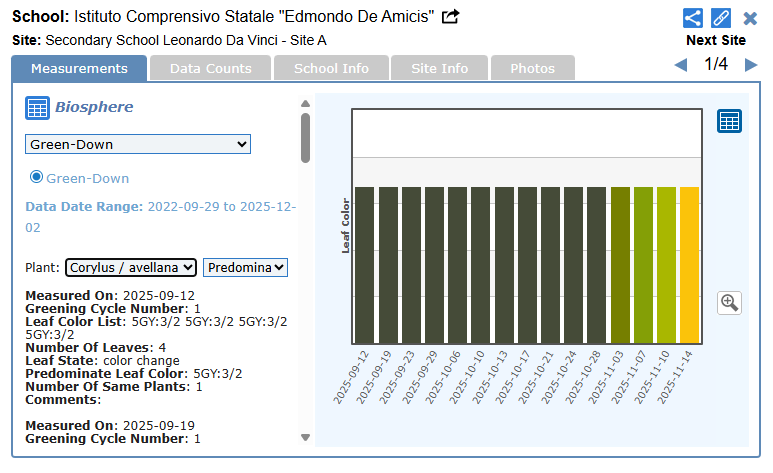Open the Corylus / avellana plant dropdown
The width and height of the screenshot is (773, 473).
click(x=131, y=267)
